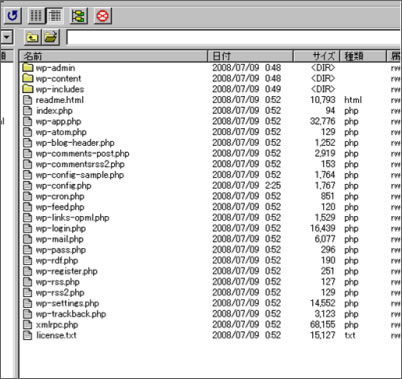Viewport: 402px width, 379px height.
Task: Sort by 名前 column header
Action: 113,56
